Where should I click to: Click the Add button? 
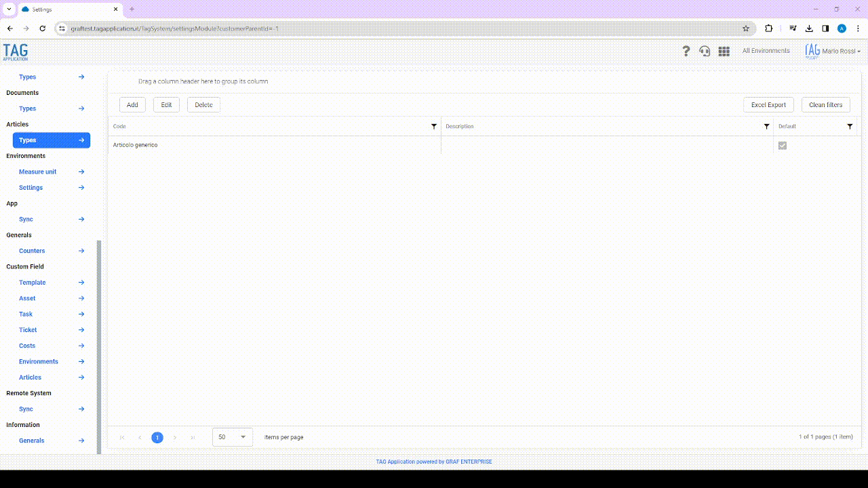pos(132,105)
